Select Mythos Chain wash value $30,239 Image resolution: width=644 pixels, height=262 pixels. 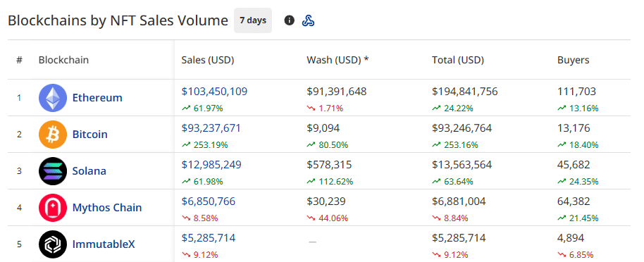click(x=326, y=201)
